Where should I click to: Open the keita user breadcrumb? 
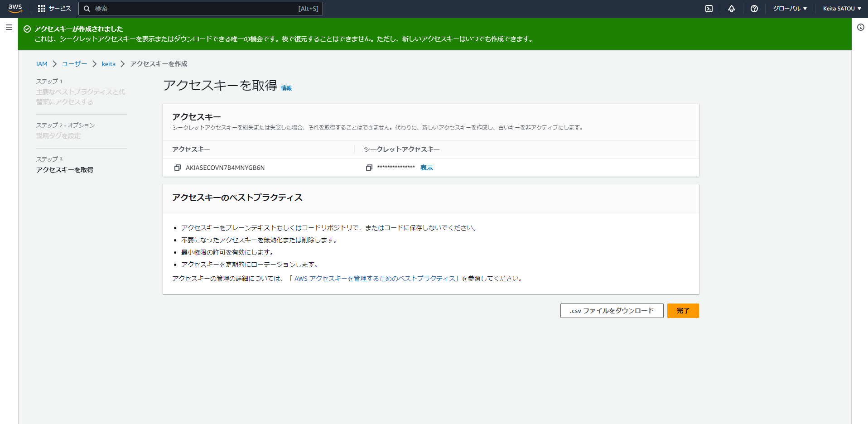click(x=109, y=64)
